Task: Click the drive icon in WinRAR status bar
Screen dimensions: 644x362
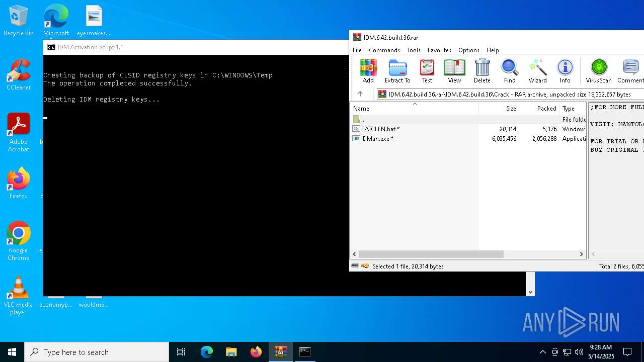Action: pos(355,266)
